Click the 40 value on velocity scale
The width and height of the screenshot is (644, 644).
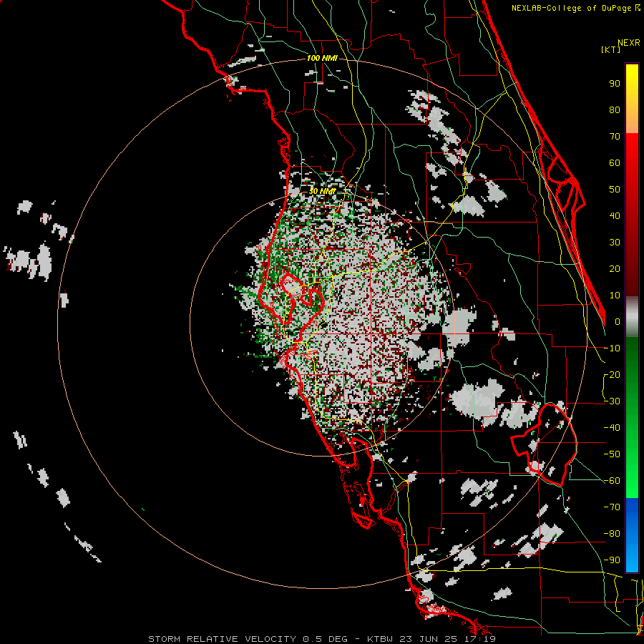(x=615, y=215)
